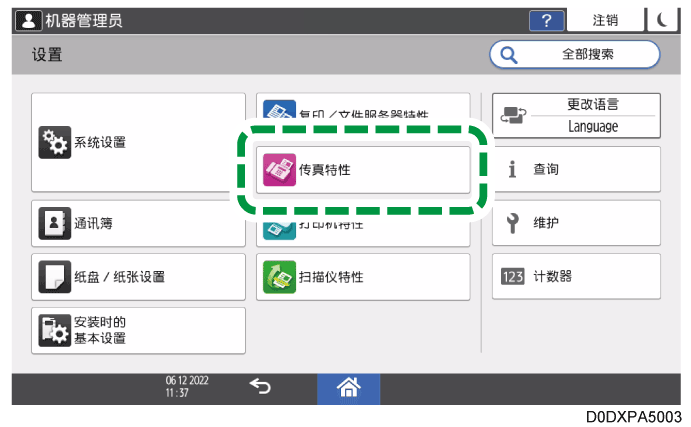The height and width of the screenshot is (427, 691).
Task: Open the 全部搜索 search box
Action: point(574,55)
